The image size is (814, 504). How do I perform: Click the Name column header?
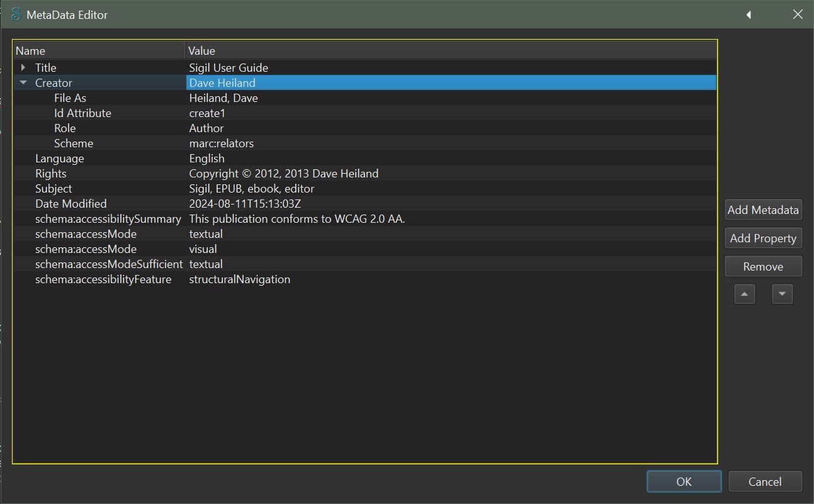(x=99, y=51)
